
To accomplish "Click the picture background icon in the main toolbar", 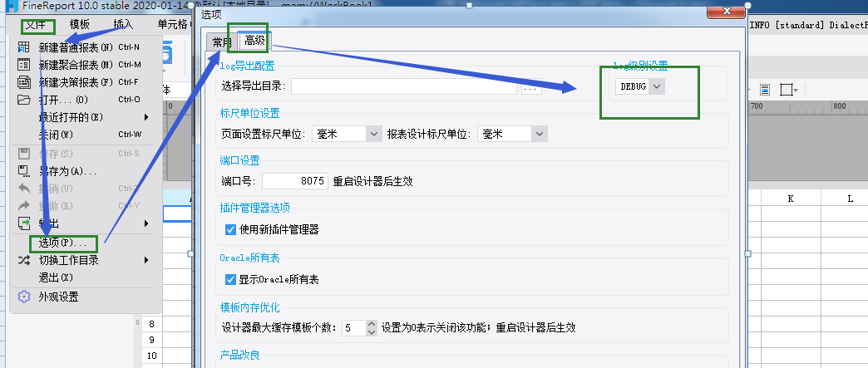I will (765, 90).
